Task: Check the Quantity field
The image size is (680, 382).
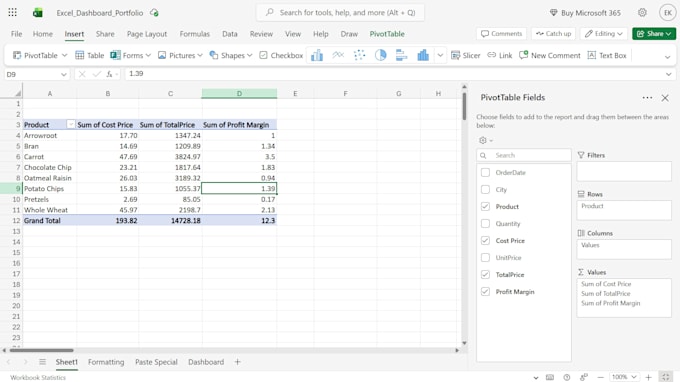Action: click(x=485, y=224)
